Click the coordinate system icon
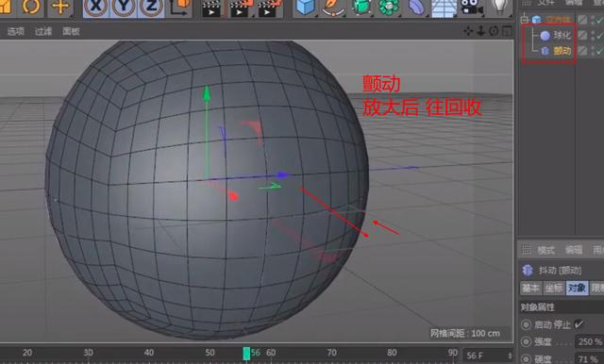The image size is (604, 364). [180, 8]
